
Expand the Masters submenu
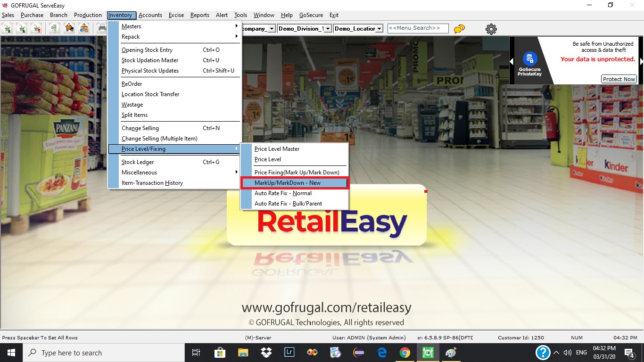point(174,26)
